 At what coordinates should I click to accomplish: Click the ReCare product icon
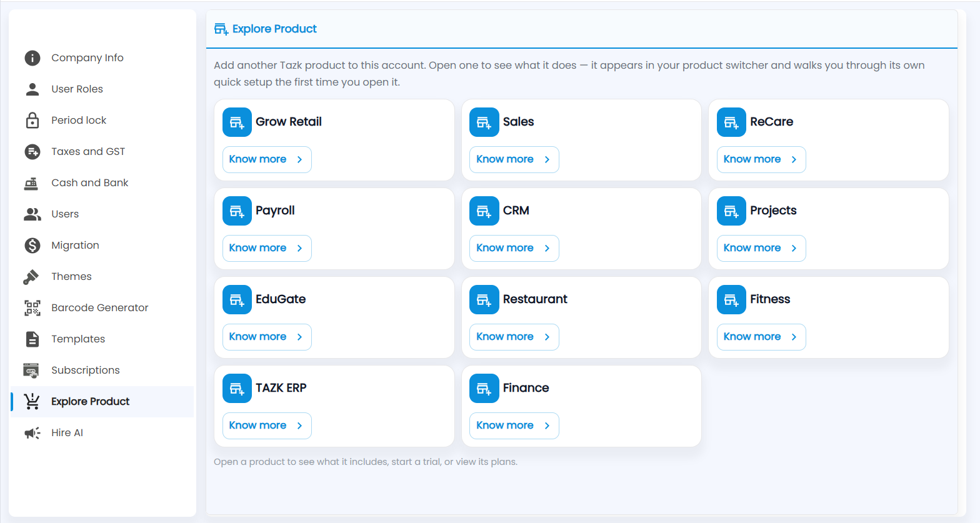click(x=731, y=122)
